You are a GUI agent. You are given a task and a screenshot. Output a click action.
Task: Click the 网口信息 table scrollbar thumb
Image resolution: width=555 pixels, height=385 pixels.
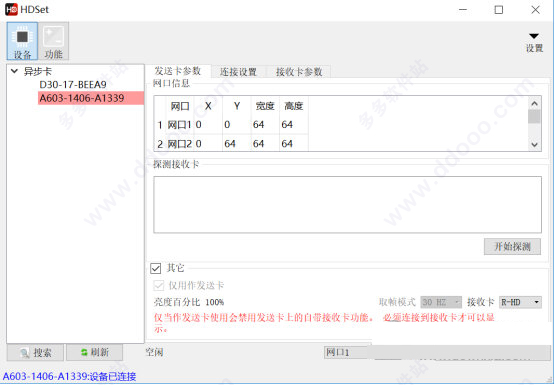[534, 117]
